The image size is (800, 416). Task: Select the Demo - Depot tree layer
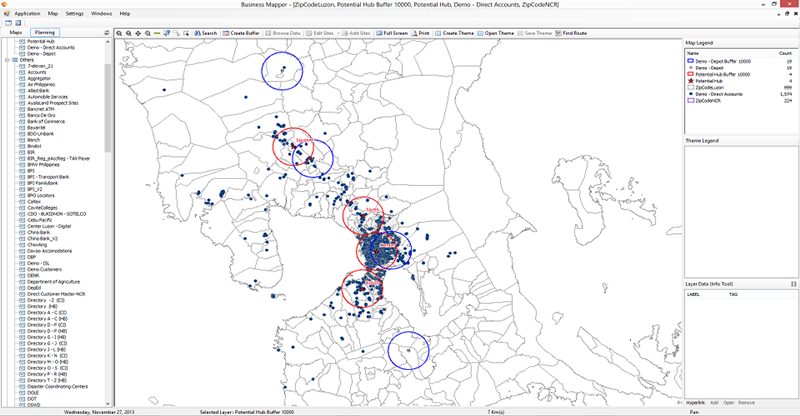coord(41,54)
